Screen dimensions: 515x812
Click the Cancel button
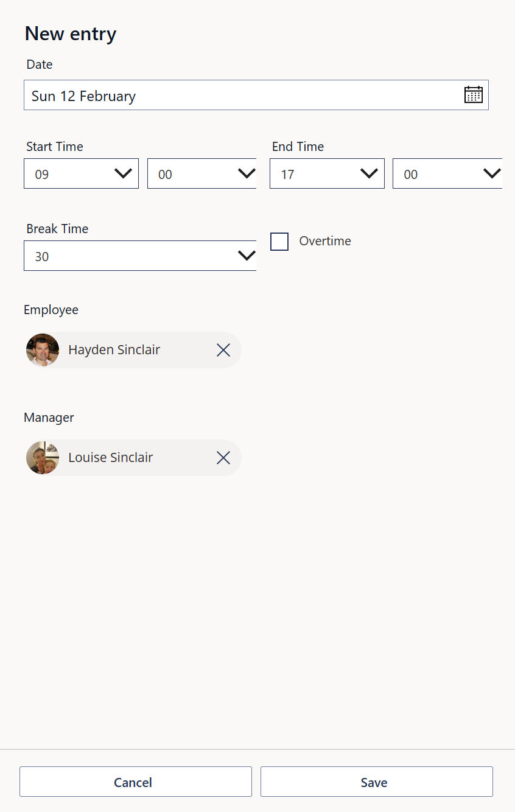(135, 782)
